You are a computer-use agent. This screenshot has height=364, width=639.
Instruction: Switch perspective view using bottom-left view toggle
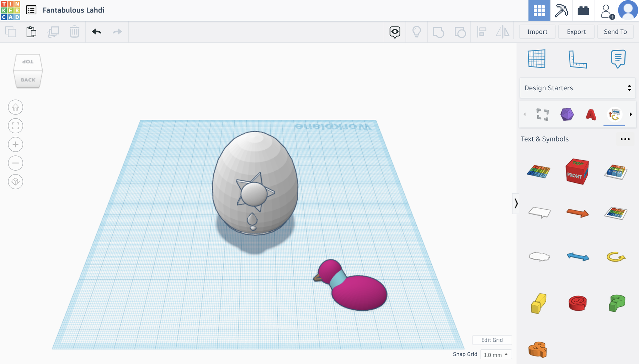click(x=15, y=182)
